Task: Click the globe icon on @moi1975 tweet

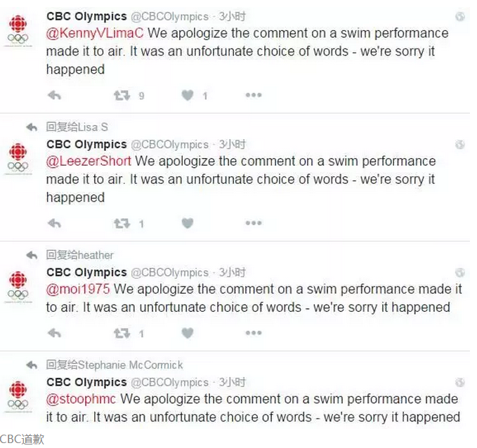Action: tap(459, 272)
